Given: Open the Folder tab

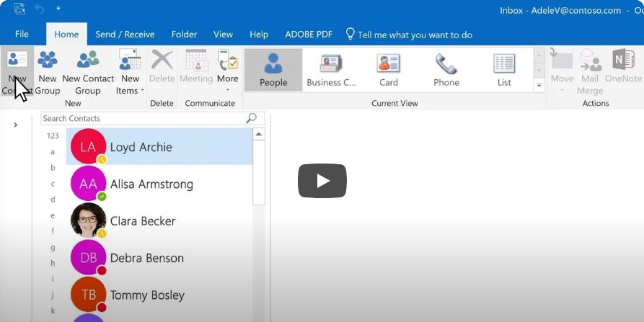Looking at the screenshot, I should click(184, 34).
